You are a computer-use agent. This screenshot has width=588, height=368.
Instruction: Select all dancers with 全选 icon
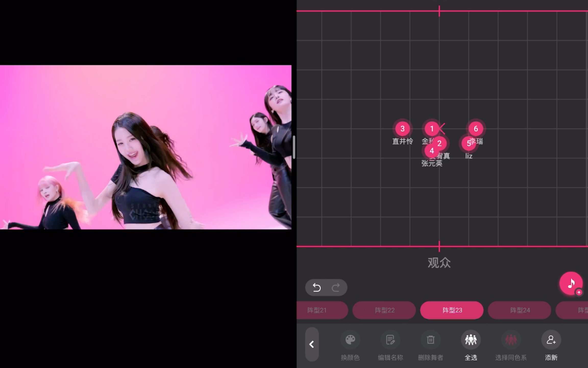pyautogui.click(x=471, y=340)
